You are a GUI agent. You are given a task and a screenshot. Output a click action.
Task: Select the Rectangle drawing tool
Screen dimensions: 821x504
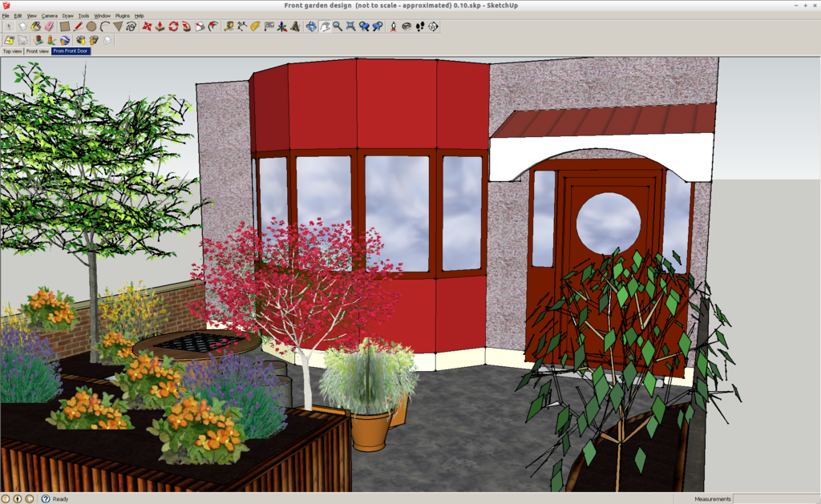pyautogui.click(x=65, y=26)
